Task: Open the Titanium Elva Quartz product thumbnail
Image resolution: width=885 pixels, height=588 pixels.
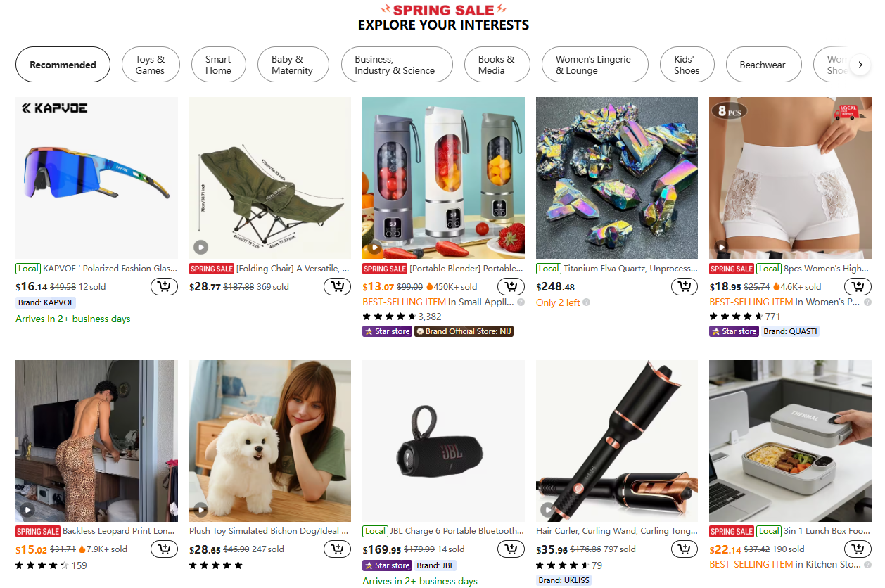Action: tap(616, 177)
